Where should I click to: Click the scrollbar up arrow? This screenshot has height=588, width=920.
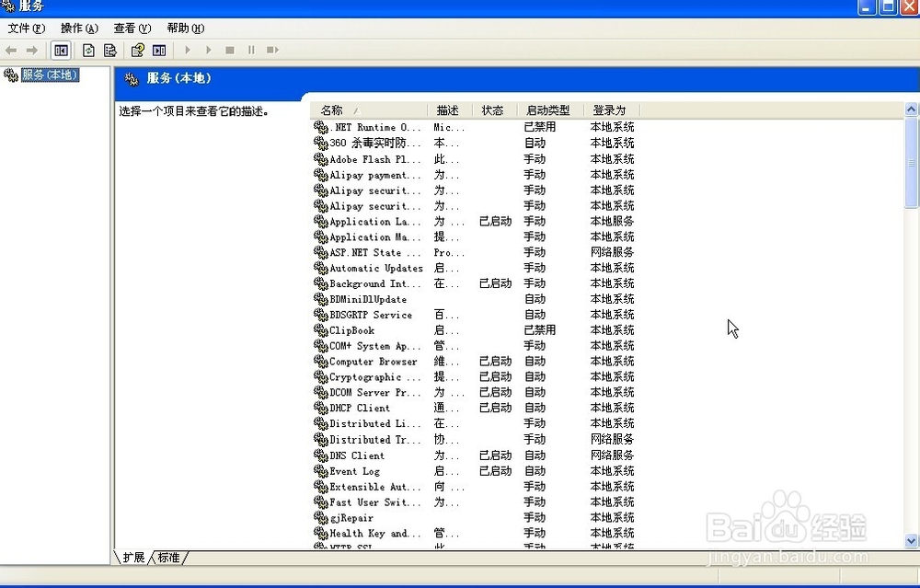911,110
